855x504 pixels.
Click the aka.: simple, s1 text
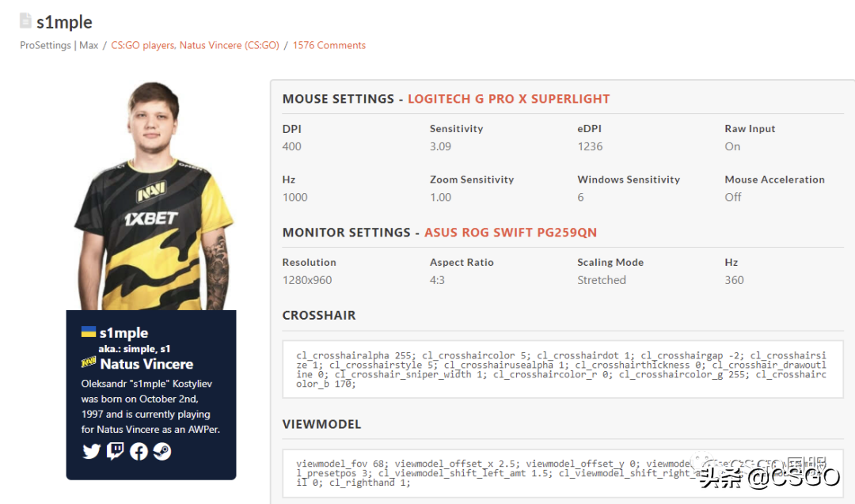(134, 349)
